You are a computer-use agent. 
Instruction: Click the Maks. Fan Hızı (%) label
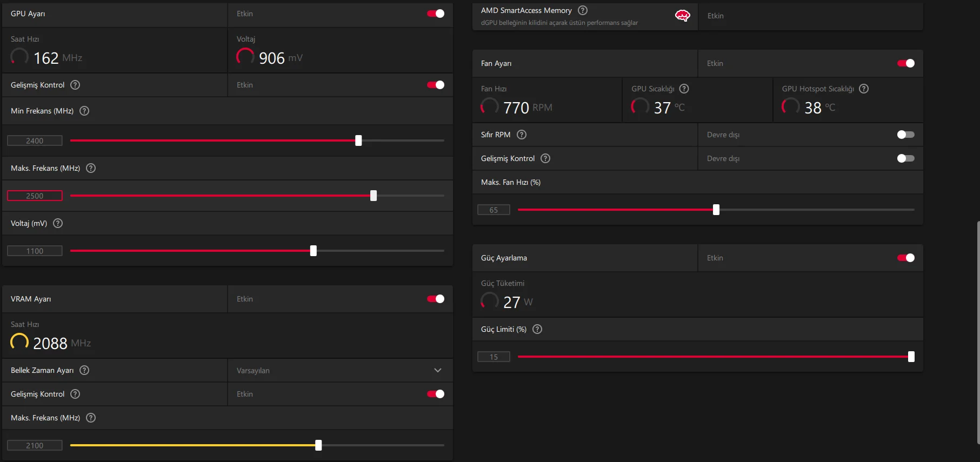click(511, 182)
